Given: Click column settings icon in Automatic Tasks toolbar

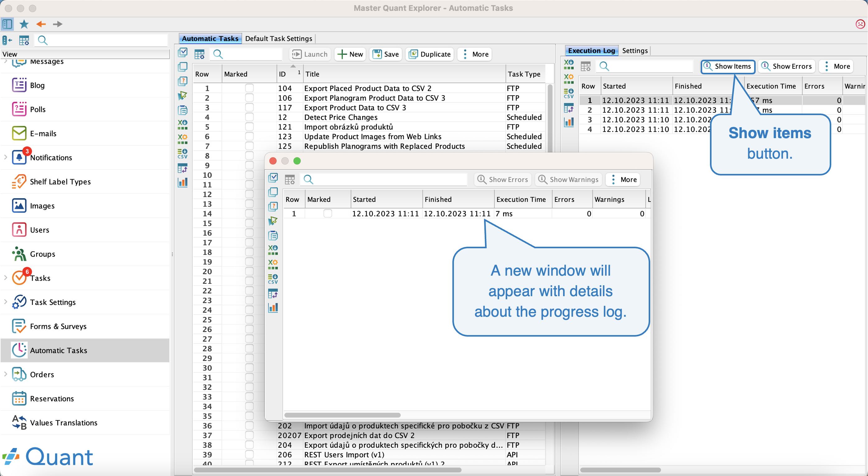Looking at the screenshot, I should click(x=199, y=54).
